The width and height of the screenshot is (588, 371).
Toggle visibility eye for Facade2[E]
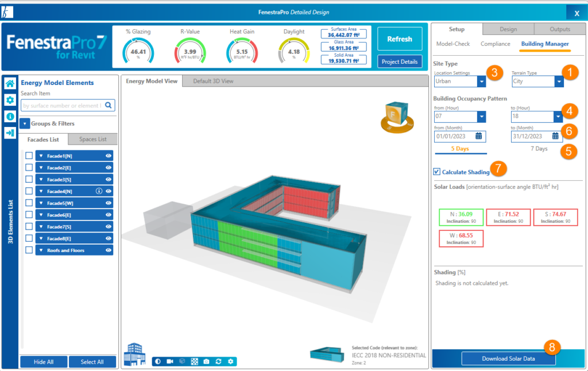coord(109,168)
